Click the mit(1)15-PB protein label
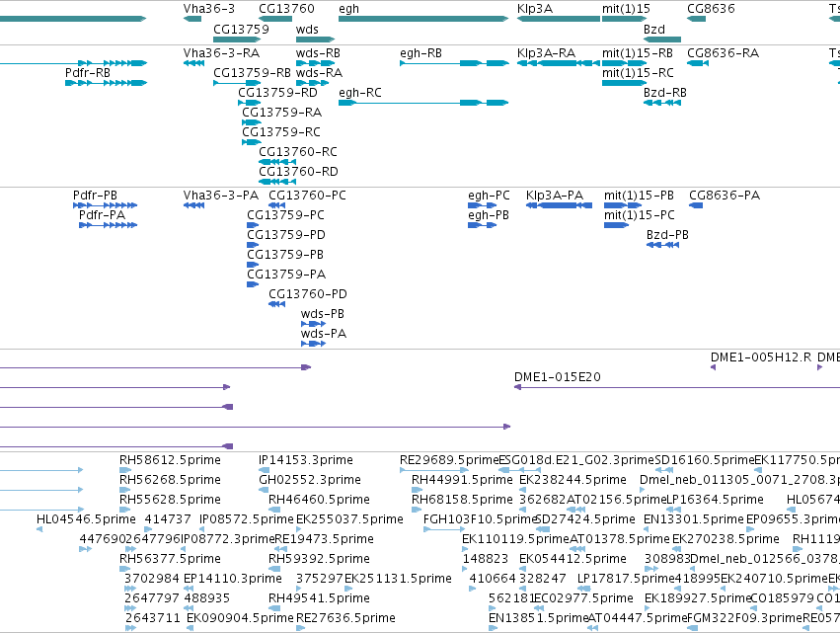The image size is (840, 633). coord(639,196)
